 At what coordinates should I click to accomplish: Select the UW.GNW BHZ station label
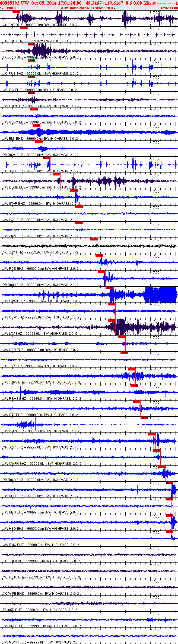pos(14,106)
